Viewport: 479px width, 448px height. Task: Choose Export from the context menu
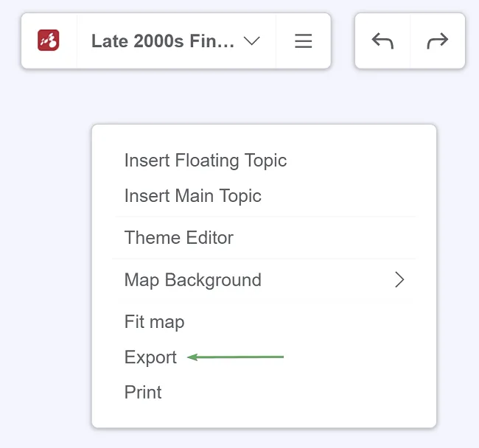150,357
